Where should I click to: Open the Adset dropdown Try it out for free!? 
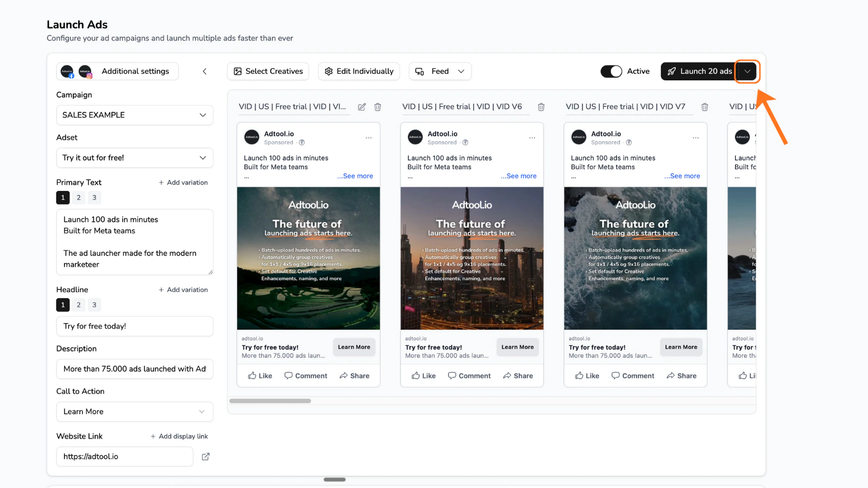pyautogui.click(x=135, y=158)
